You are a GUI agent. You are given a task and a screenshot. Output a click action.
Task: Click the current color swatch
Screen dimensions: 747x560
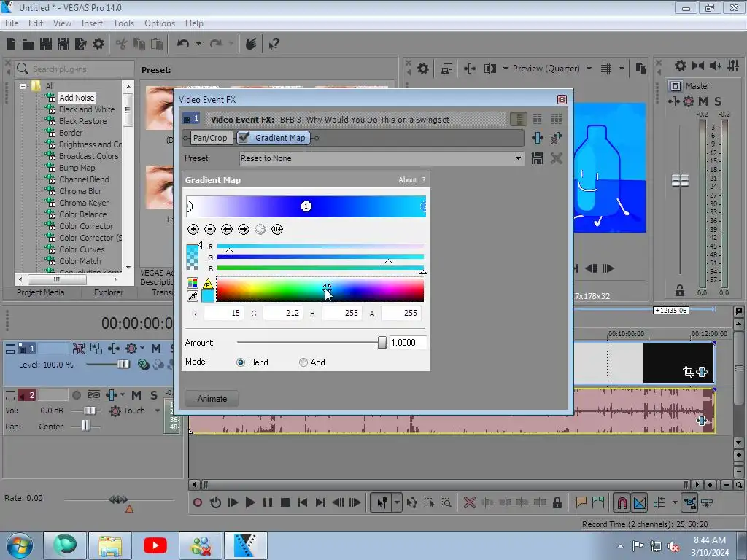tap(208, 296)
